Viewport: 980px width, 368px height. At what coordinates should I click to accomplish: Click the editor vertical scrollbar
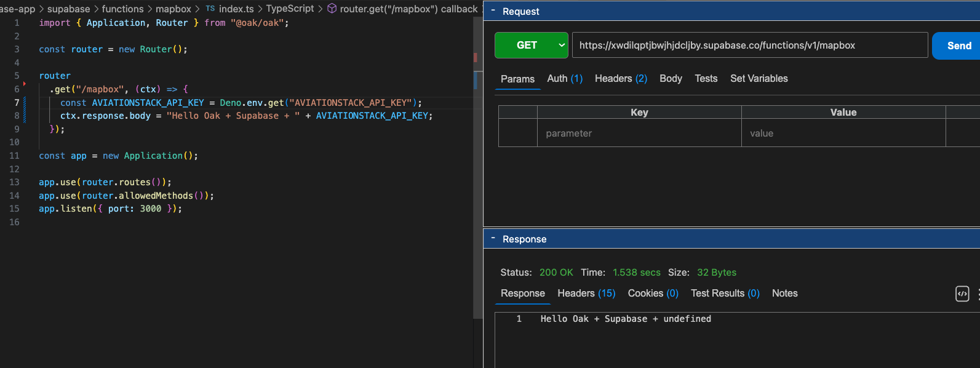(477, 167)
